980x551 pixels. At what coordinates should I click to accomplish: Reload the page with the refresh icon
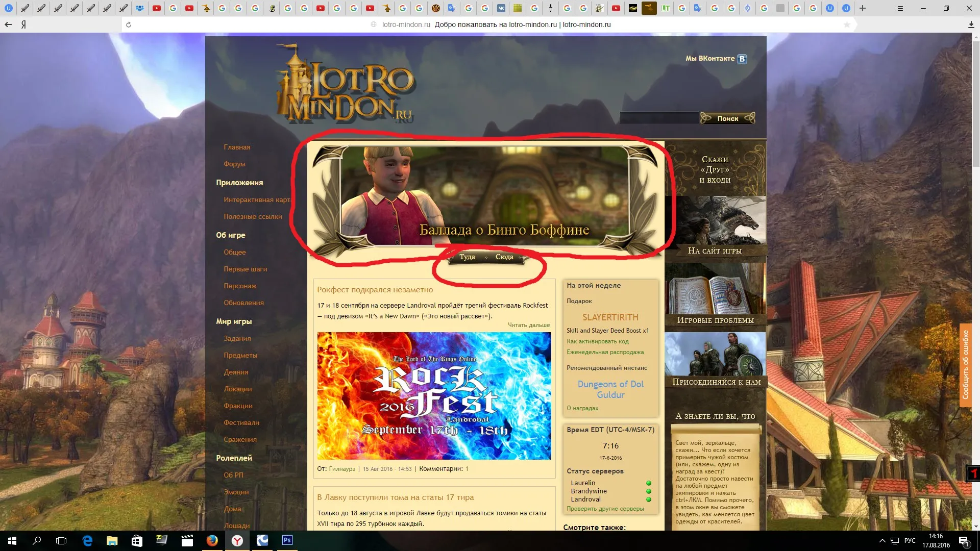point(129,24)
